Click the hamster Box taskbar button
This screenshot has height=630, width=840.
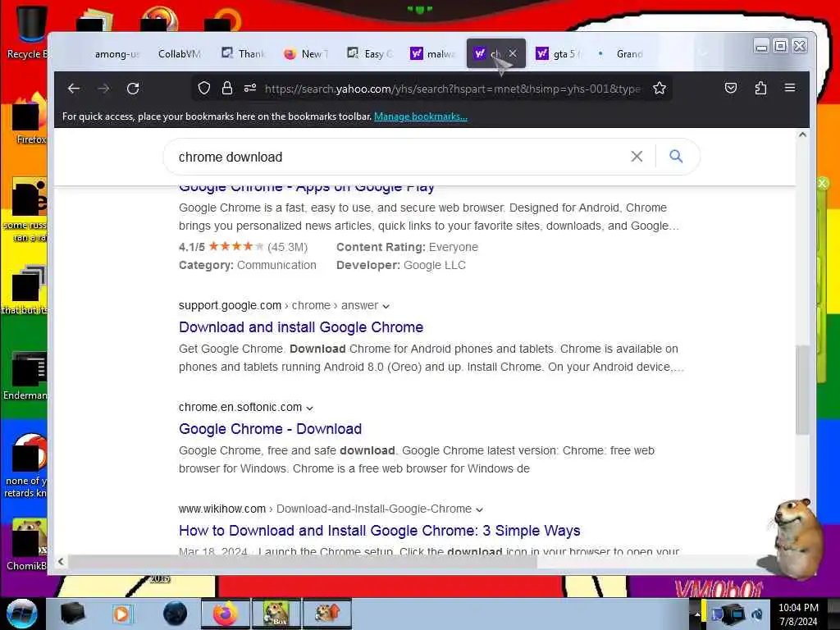[x=276, y=614]
